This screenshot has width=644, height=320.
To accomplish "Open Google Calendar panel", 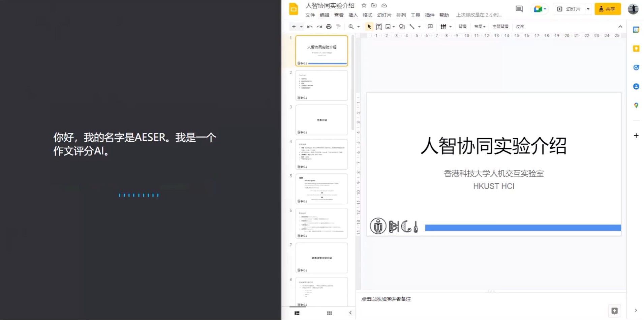I will 636,29.
